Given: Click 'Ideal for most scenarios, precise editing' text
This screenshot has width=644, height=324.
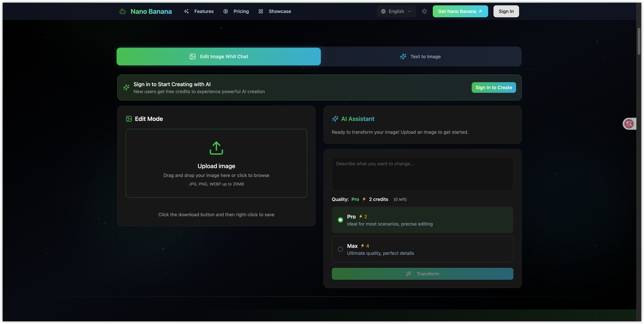Looking at the screenshot, I should (390, 224).
